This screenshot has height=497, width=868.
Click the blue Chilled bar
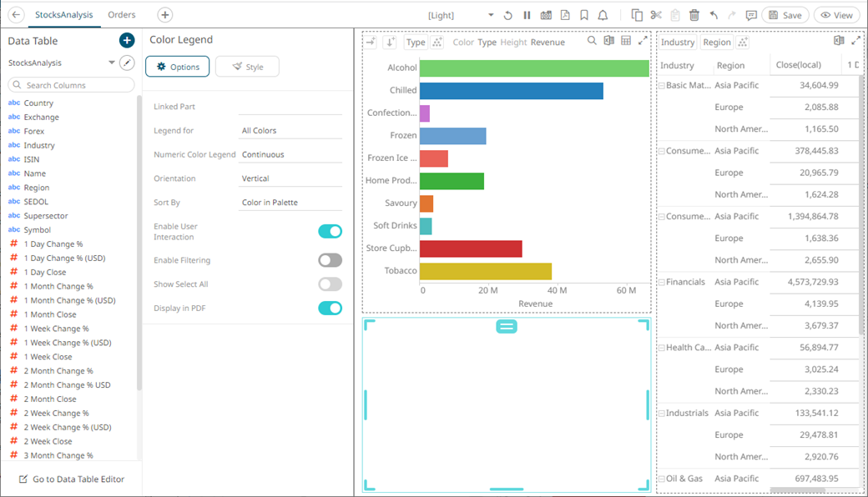click(512, 90)
